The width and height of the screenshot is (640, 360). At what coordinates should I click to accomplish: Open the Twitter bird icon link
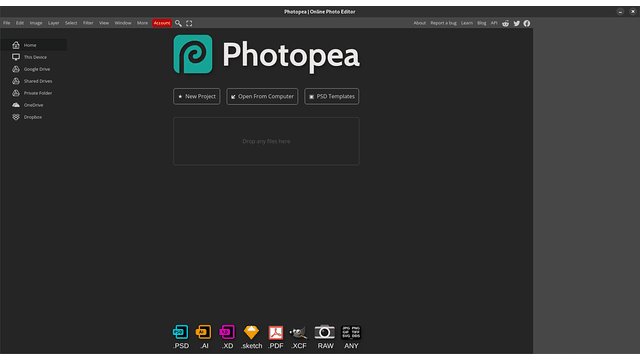(516, 23)
